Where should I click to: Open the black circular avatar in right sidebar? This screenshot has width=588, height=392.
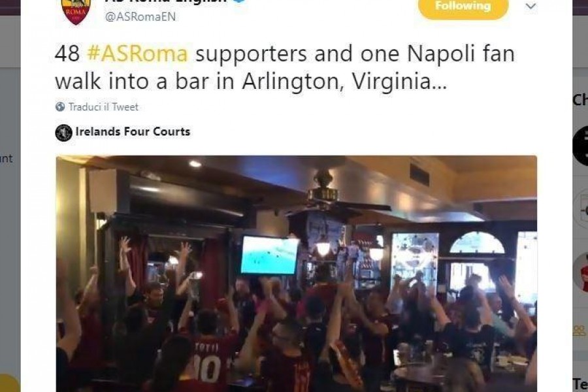tap(581, 146)
